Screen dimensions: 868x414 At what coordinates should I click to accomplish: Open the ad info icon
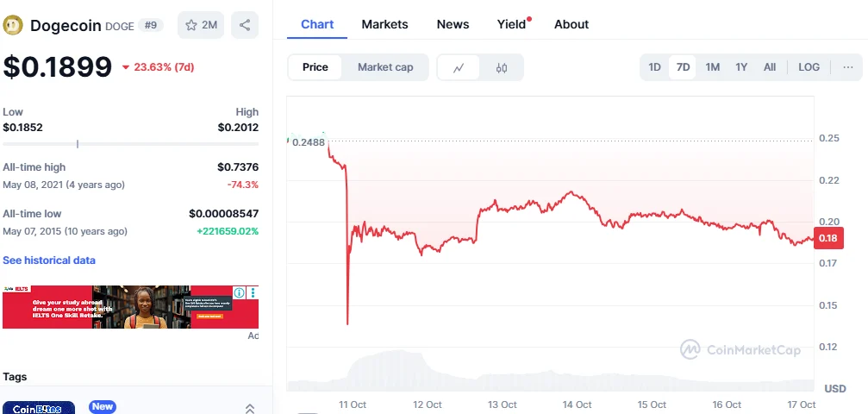click(x=240, y=293)
